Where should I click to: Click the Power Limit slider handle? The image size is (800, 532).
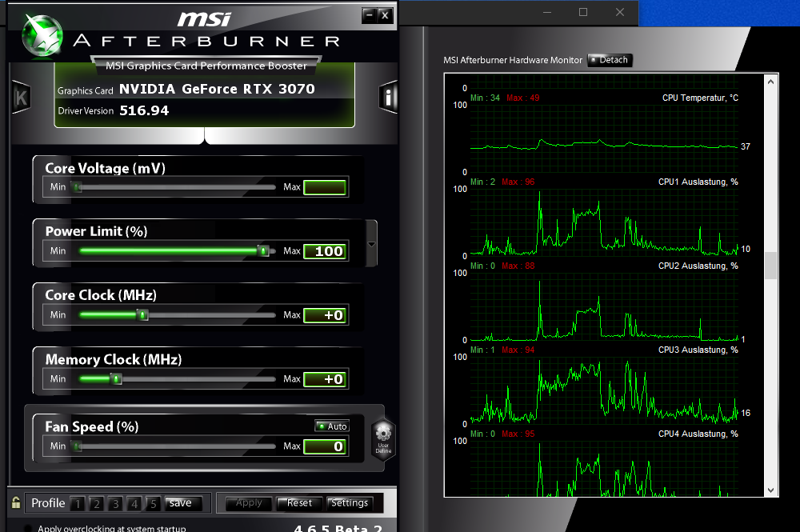tap(264, 251)
